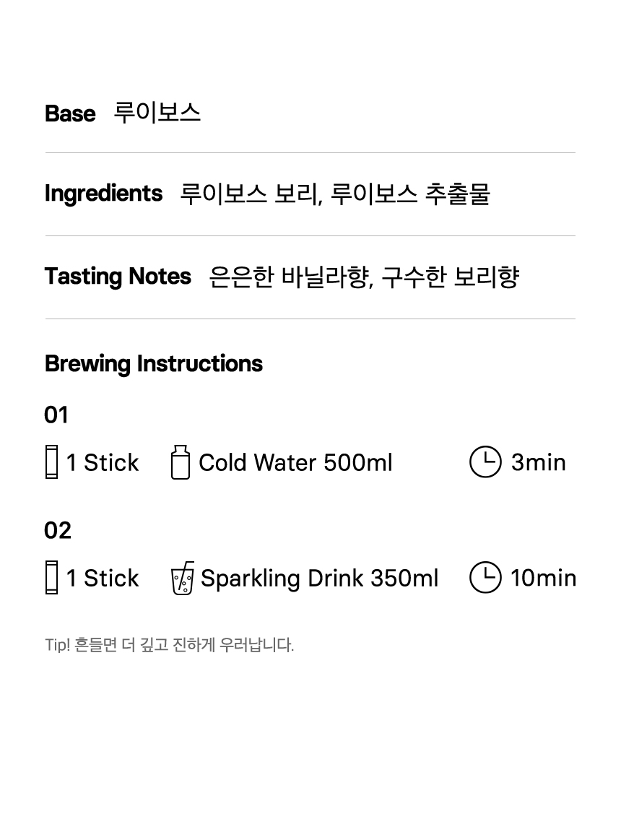
Task: Click the clock icon beside 3min
Action: [x=485, y=462]
